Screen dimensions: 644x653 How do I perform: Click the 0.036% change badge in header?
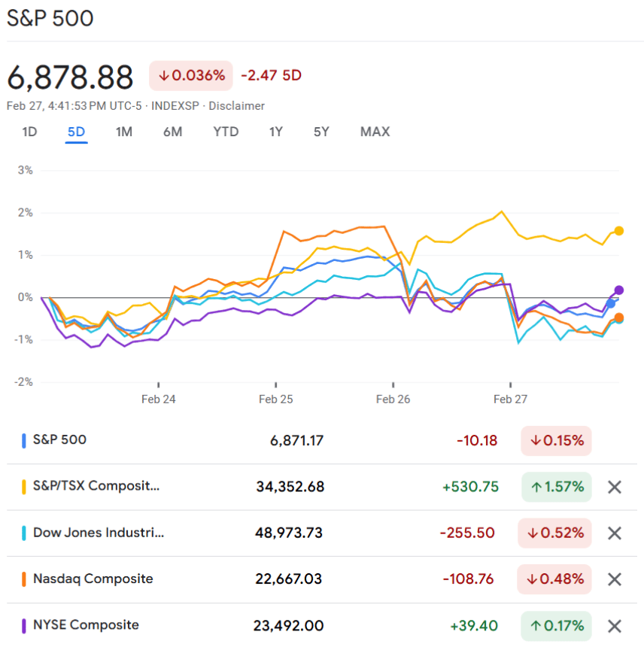tap(191, 75)
